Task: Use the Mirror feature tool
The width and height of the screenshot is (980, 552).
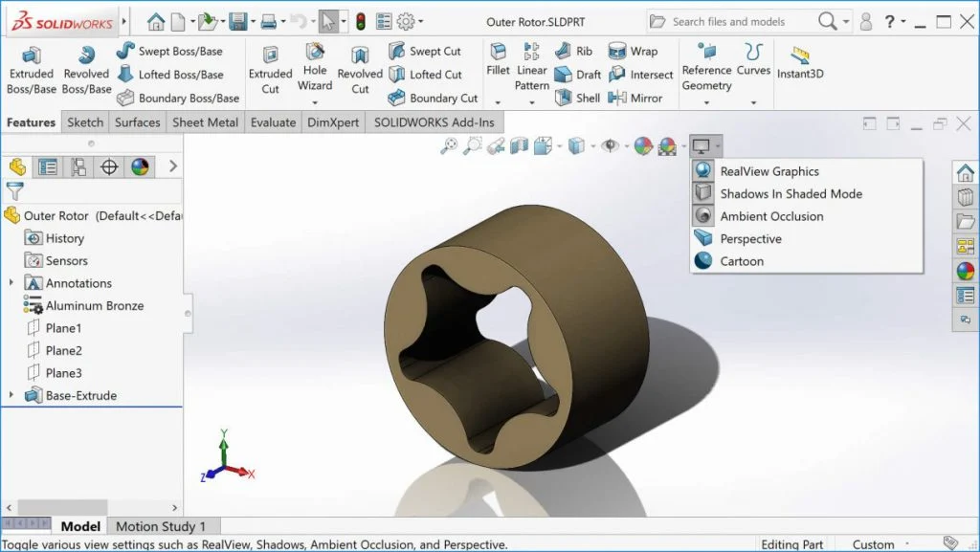Action: 635,98
